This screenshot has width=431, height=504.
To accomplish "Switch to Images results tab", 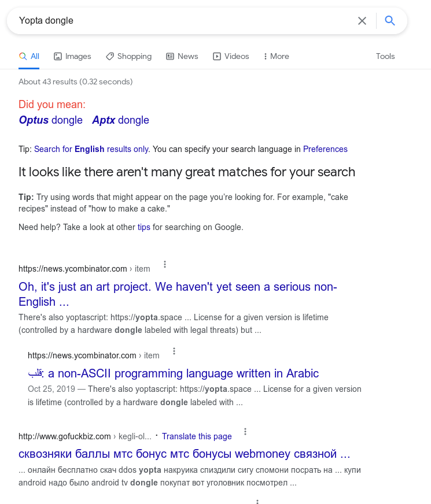I will [72, 56].
